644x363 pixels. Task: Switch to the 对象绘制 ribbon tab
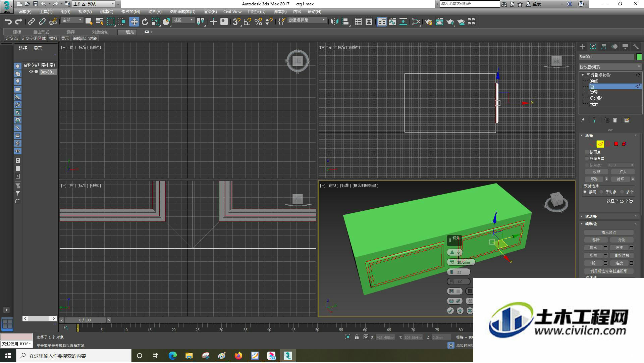[x=100, y=32]
